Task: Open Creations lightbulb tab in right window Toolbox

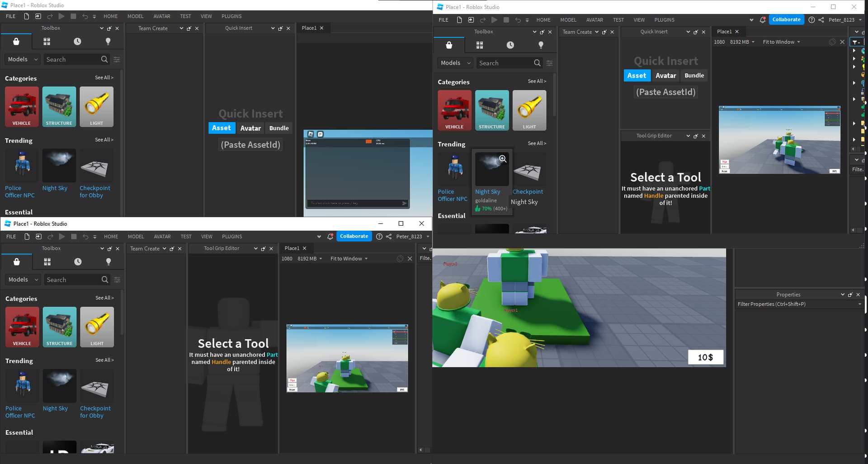Action: coord(541,45)
